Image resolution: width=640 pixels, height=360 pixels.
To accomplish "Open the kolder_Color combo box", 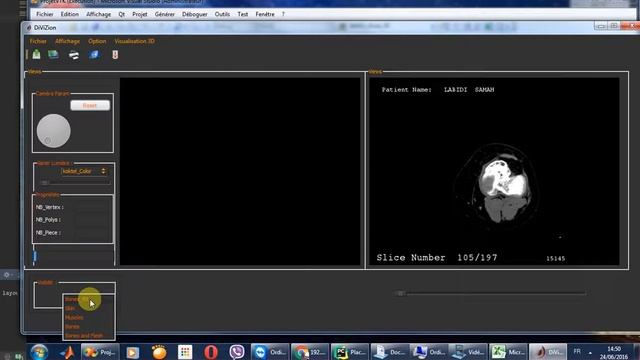I will tap(84, 171).
